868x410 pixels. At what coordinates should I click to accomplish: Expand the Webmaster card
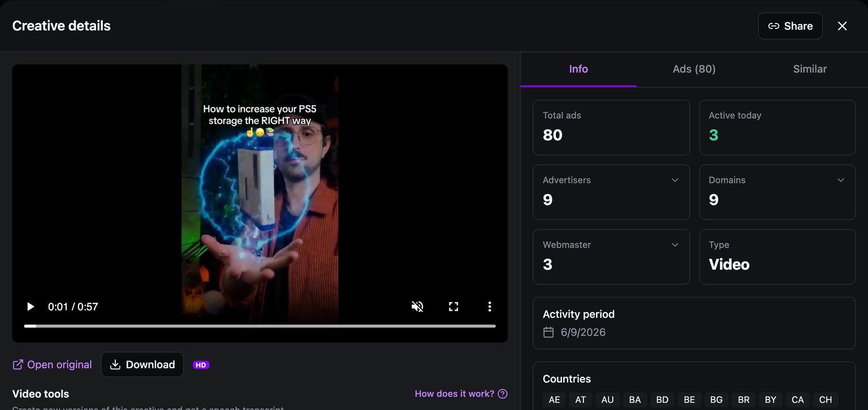[611, 257]
